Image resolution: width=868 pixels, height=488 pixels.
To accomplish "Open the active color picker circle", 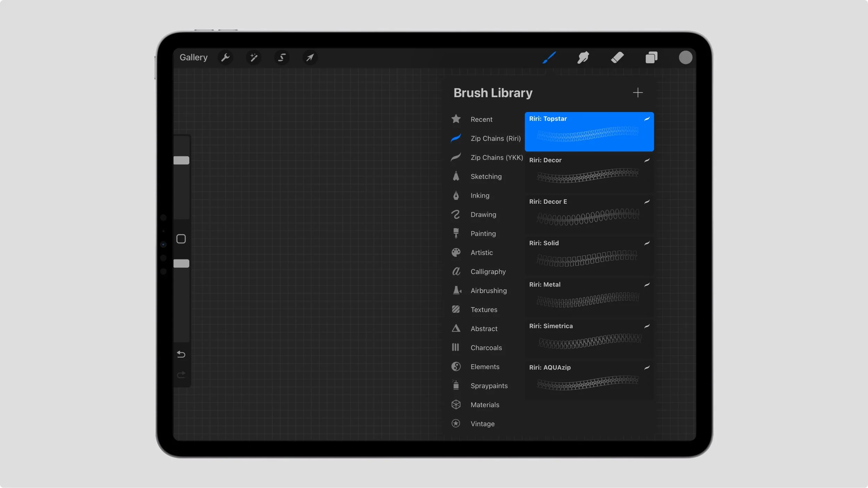I will coord(685,57).
